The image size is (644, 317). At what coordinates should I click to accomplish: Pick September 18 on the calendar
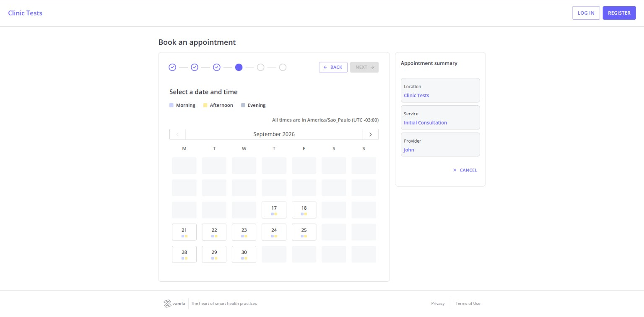click(x=304, y=210)
